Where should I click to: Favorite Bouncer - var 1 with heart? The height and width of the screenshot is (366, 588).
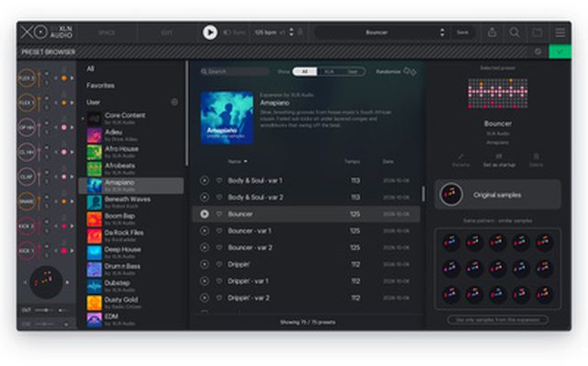219,231
